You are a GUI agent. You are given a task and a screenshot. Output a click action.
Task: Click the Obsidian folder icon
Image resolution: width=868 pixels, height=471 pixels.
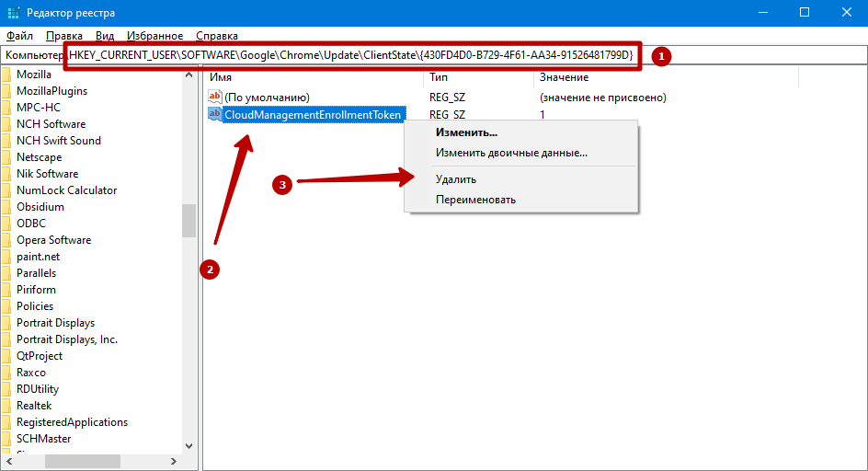tap(6, 207)
